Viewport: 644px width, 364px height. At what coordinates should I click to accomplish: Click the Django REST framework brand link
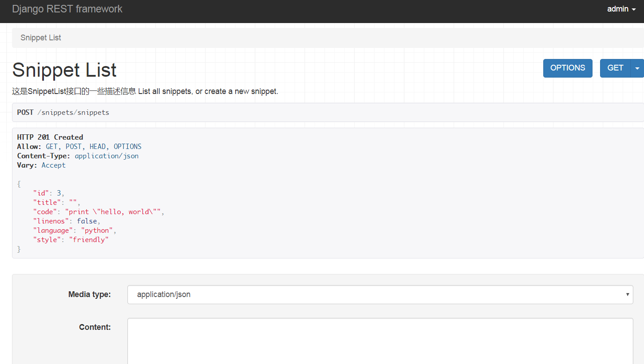[x=67, y=9]
